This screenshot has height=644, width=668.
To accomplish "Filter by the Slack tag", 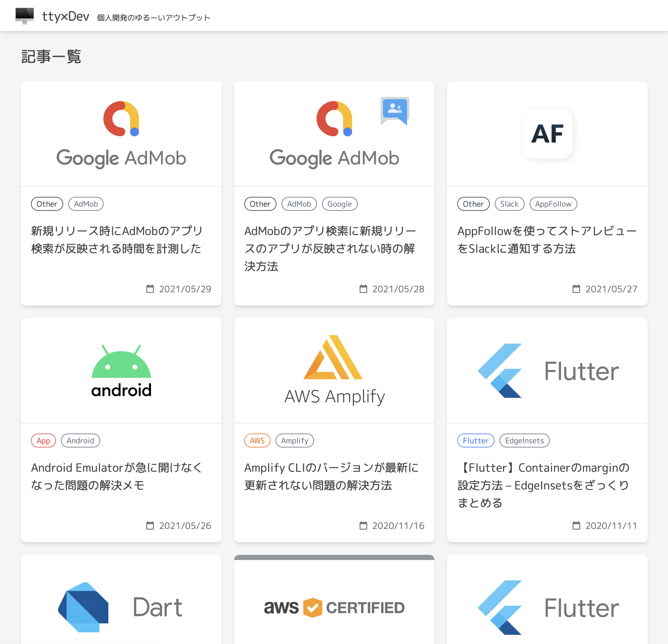I will (x=509, y=204).
